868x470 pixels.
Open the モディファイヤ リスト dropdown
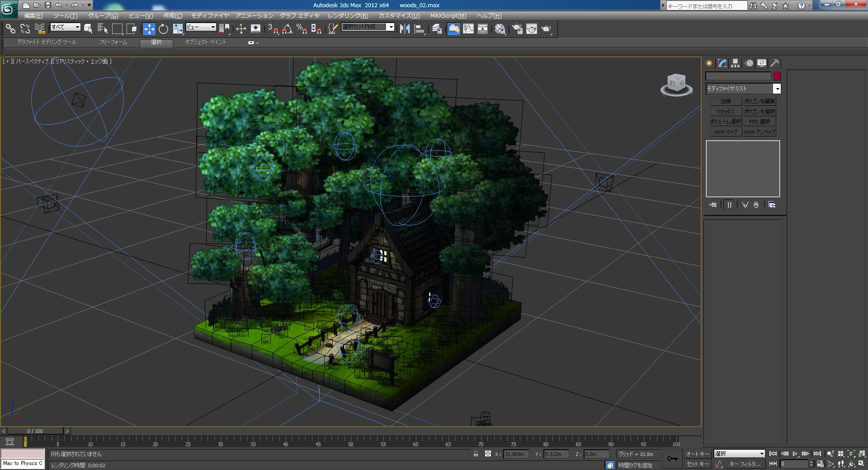[x=777, y=89]
